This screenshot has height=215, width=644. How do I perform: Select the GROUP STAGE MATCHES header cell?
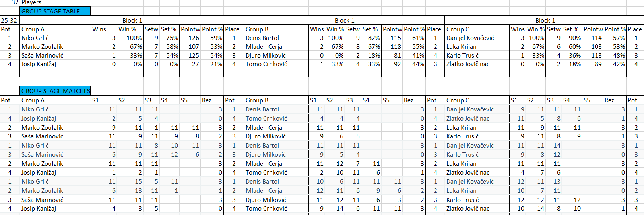[x=55, y=91]
